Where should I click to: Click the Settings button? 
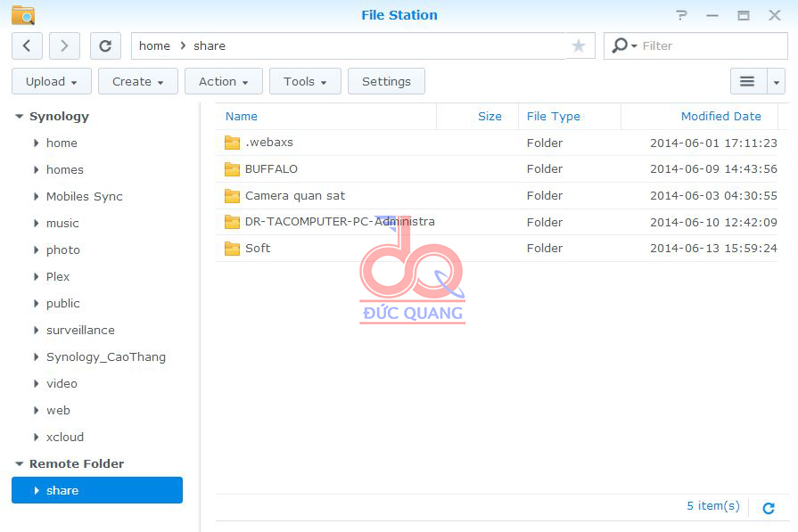[x=386, y=81]
